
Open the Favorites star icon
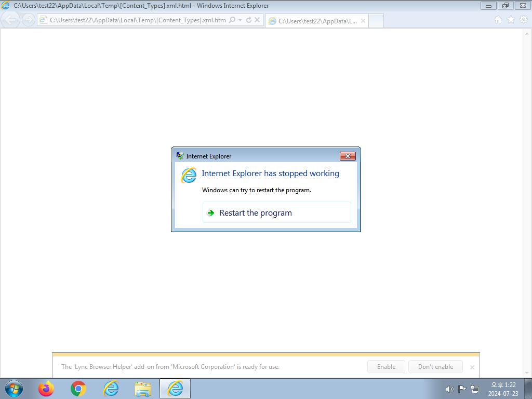click(x=511, y=20)
